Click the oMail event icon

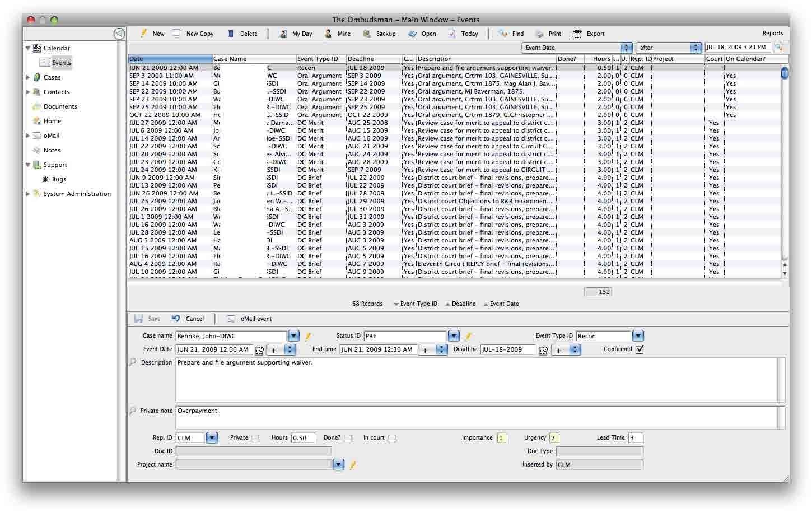[x=231, y=319]
